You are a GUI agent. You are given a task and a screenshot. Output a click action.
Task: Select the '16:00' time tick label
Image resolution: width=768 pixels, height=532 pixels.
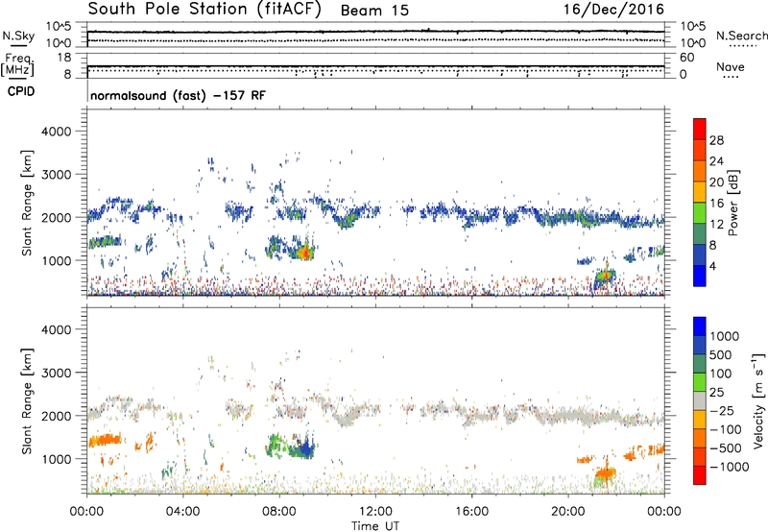coord(471,512)
